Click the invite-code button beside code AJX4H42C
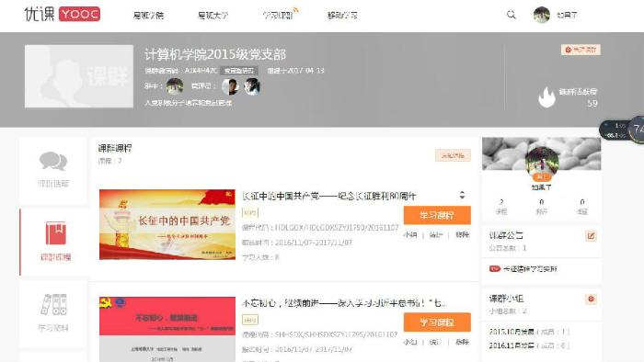The height and width of the screenshot is (362, 644). (239, 71)
